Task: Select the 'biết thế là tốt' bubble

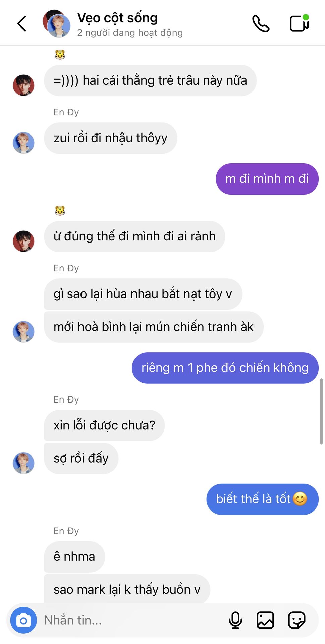Action: pos(262,499)
